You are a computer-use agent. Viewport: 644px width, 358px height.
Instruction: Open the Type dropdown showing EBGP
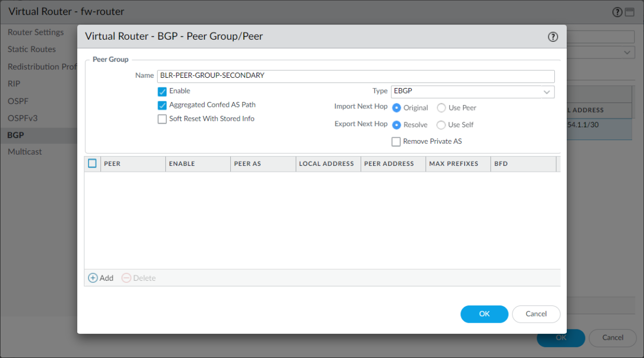pyautogui.click(x=547, y=92)
